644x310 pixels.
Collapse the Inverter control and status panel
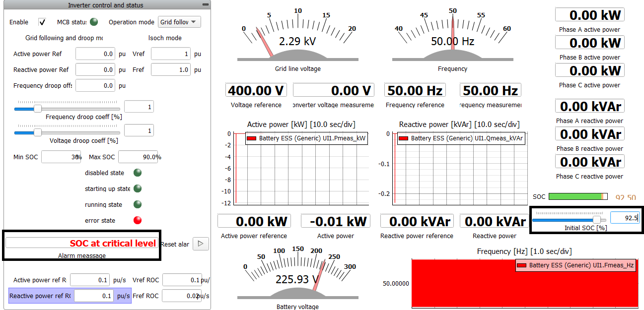[x=206, y=5]
